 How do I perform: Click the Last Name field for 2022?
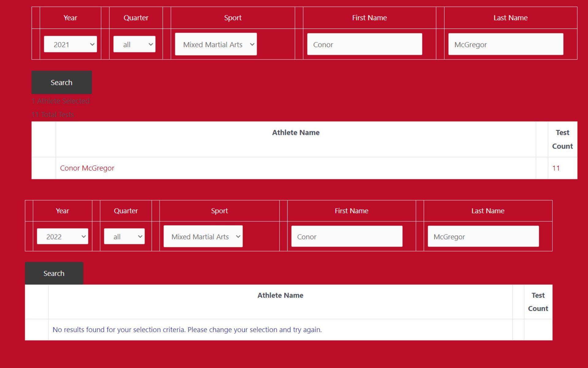[484, 236]
